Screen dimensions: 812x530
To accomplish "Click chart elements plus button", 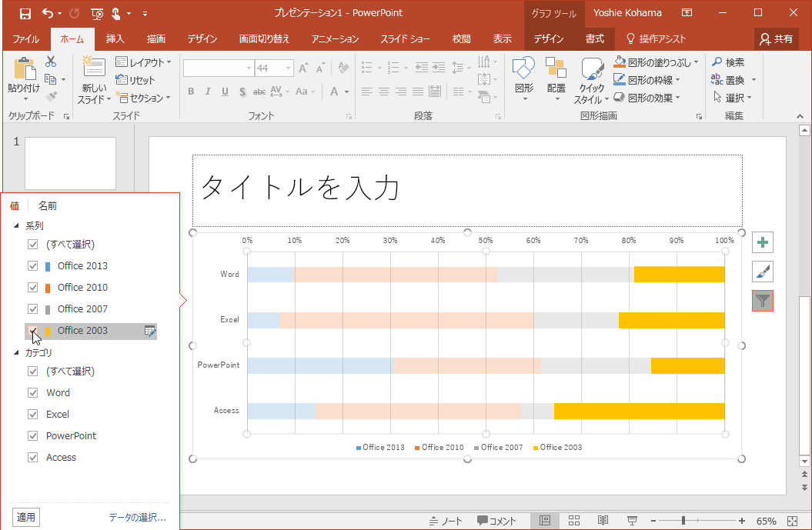I will click(x=762, y=242).
